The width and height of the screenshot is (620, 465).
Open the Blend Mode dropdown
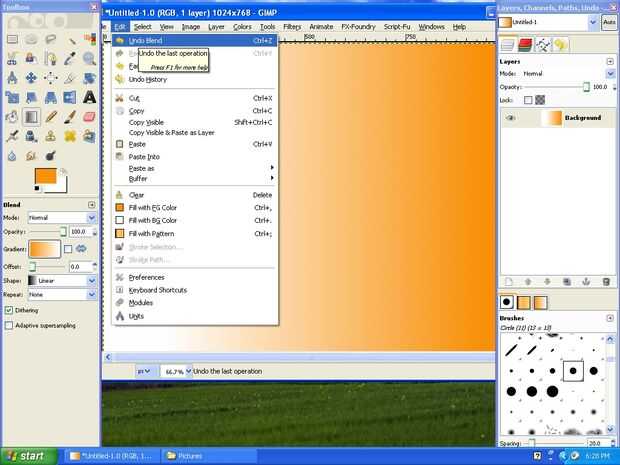[x=62, y=217]
